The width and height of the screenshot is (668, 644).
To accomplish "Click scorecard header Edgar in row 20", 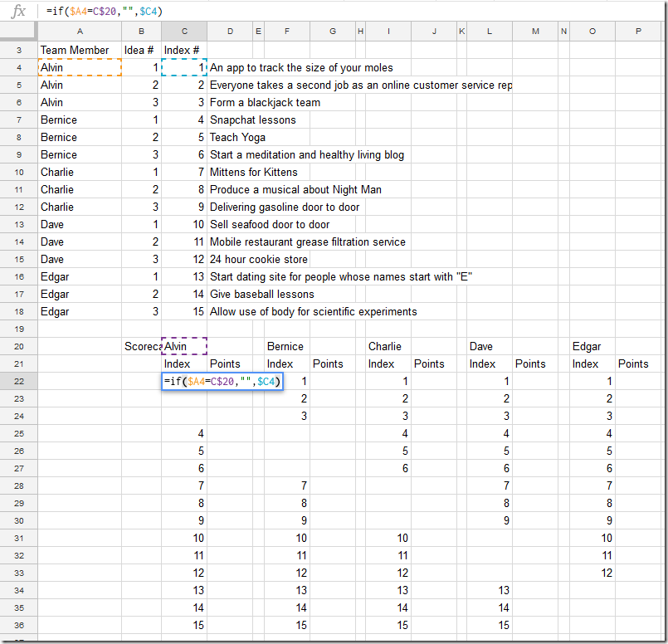I will point(592,347).
